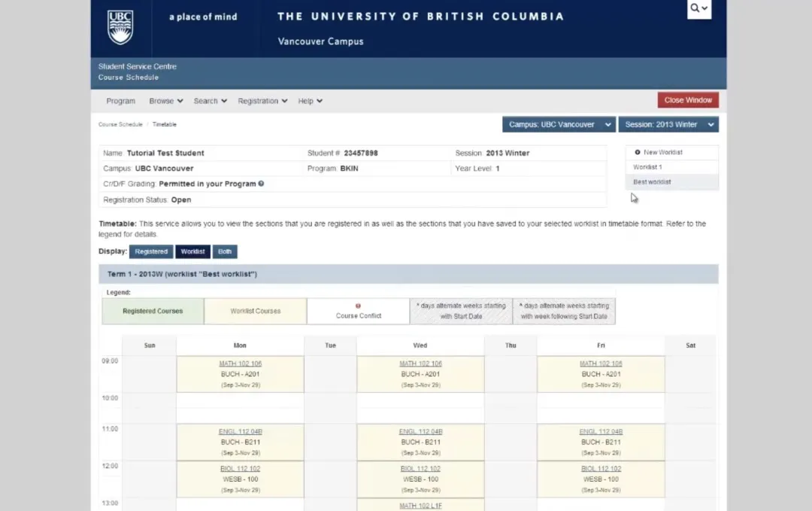Open the Session: 2013 Winter dropdown

click(x=668, y=125)
